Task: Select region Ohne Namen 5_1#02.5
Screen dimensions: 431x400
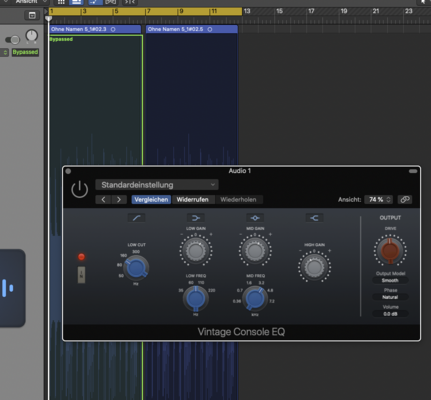Action: click(192, 29)
